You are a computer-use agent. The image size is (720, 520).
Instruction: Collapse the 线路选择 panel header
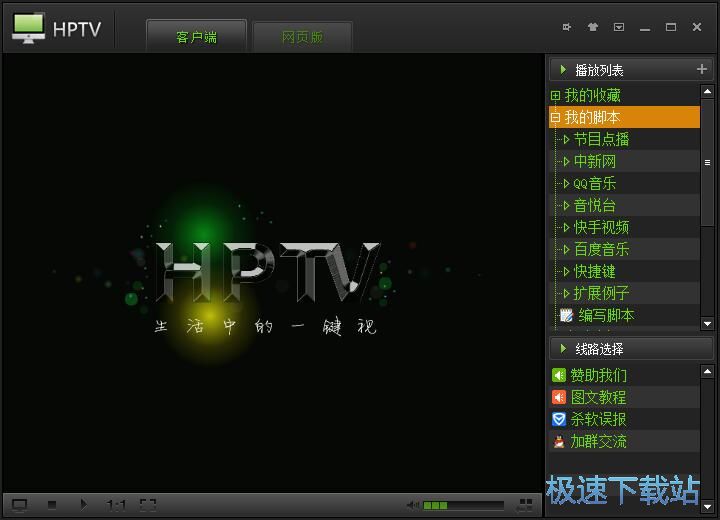[563, 349]
